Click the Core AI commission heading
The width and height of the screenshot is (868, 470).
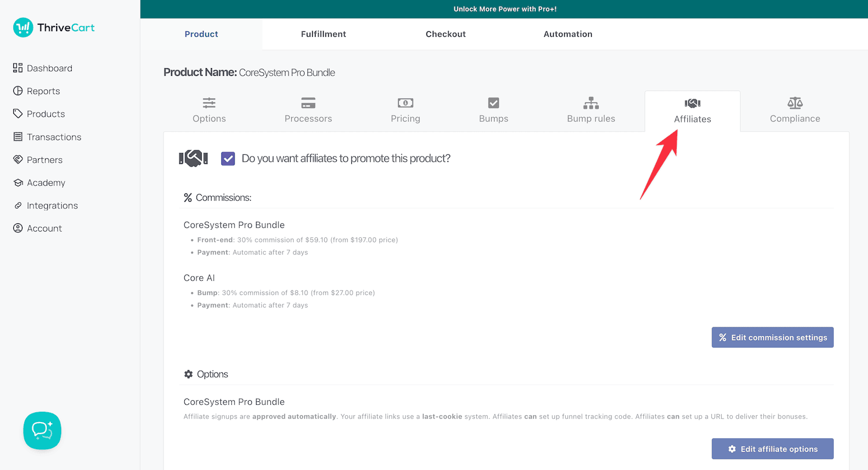[x=199, y=278]
